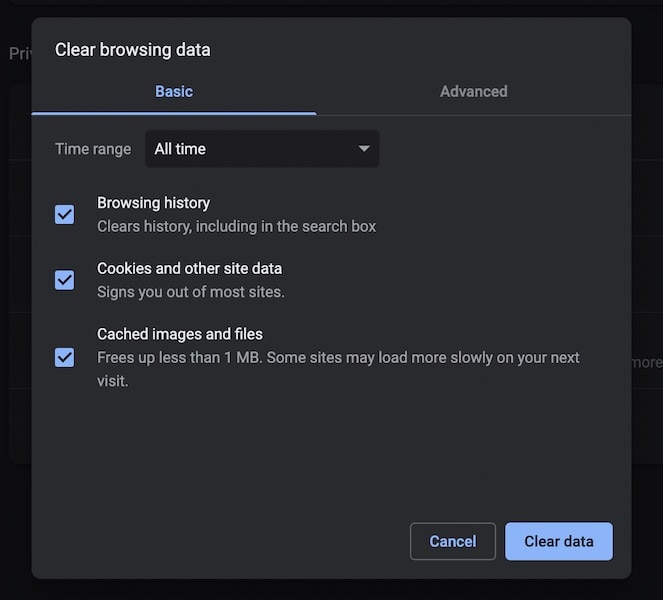
Task: Click the "Cached images and files" label
Action: [x=180, y=334]
